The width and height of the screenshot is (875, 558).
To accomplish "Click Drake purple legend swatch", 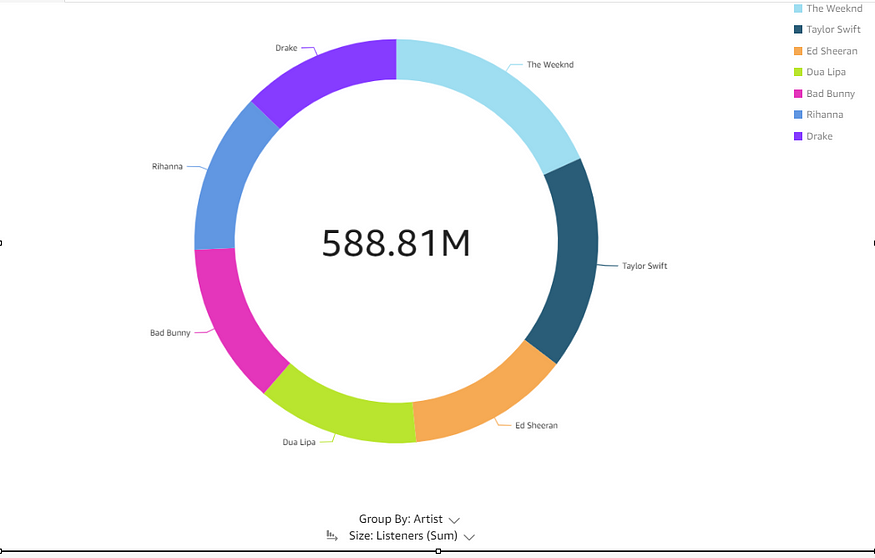I will coord(798,136).
